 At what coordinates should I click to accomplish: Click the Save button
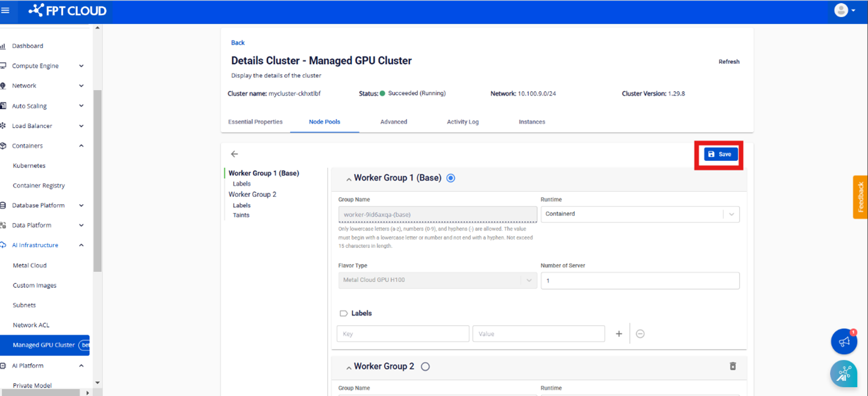click(721, 154)
